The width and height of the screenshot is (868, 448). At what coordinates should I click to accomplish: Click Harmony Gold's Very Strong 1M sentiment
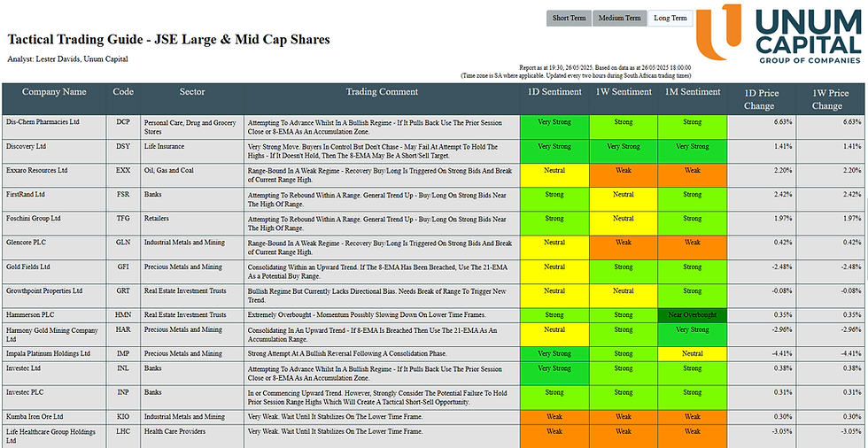coord(692,336)
